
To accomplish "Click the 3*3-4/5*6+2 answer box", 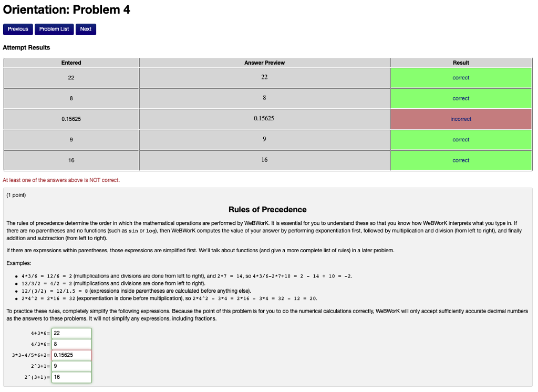I will coord(71,355).
